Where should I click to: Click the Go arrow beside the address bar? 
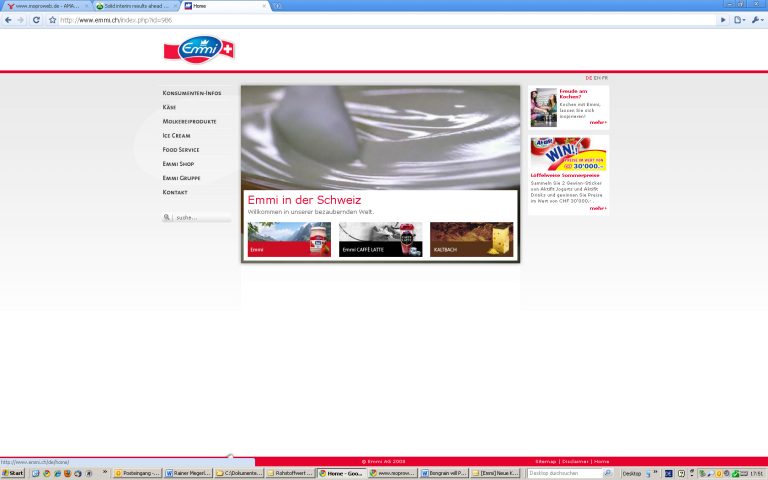723,20
